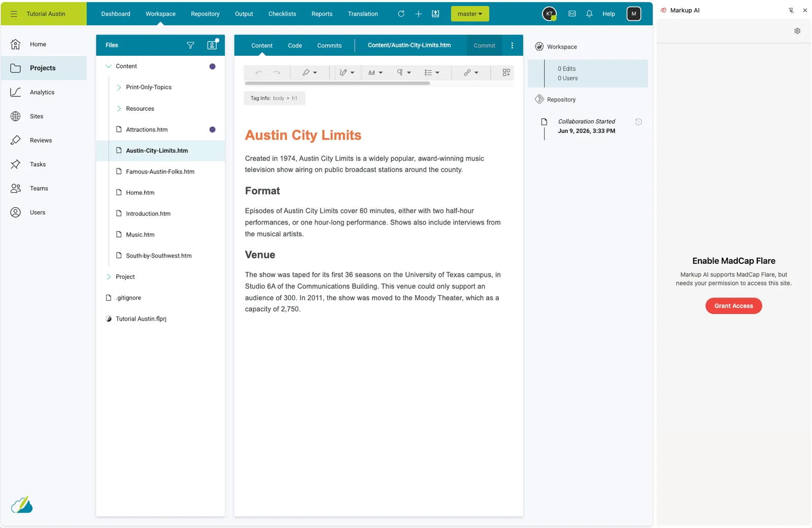Image resolution: width=812 pixels, height=528 pixels.
Task: Click the M account avatar
Action: coord(634,14)
